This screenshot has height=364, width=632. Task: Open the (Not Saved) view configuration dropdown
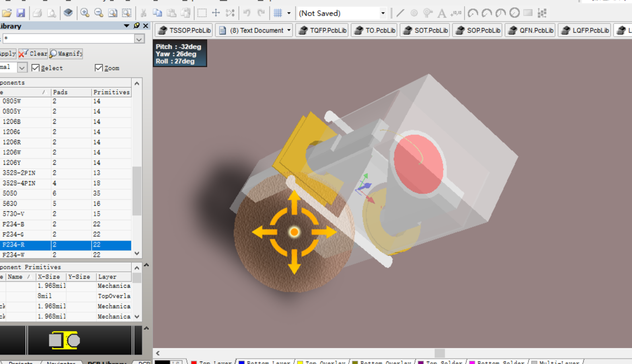tap(383, 13)
